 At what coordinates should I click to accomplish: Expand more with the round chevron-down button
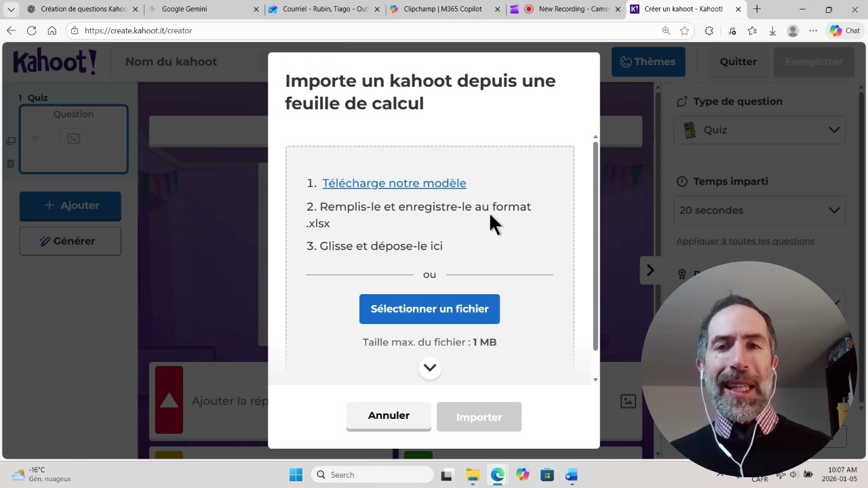(430, 368)
